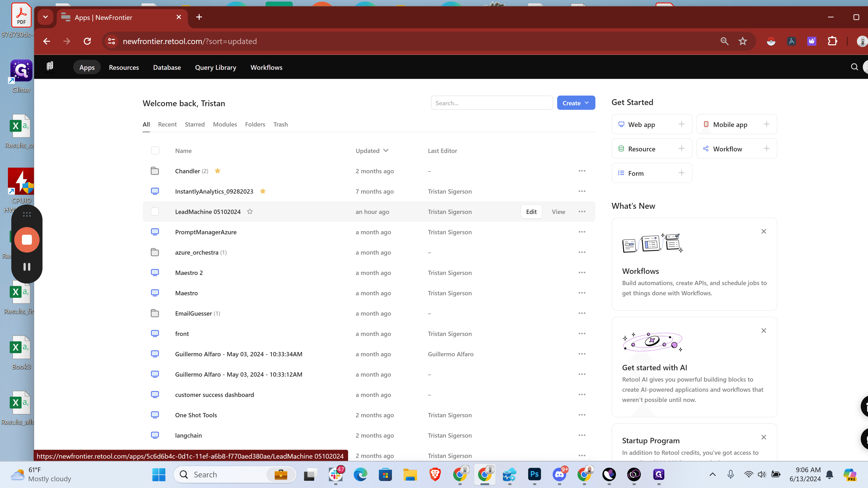Focus the apps Search field
868x488 pixels.
tap(492, 103)
